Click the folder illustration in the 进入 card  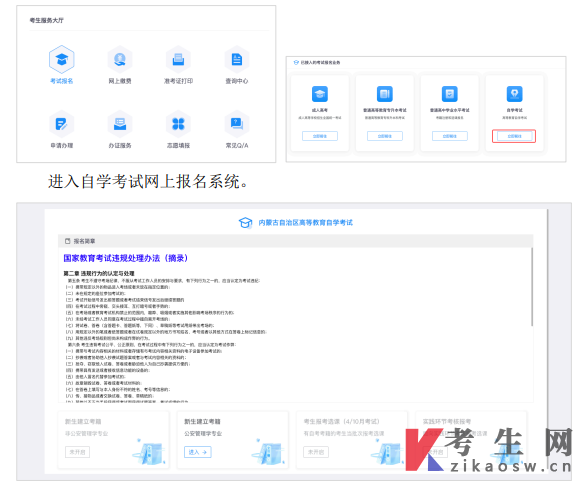267,452
